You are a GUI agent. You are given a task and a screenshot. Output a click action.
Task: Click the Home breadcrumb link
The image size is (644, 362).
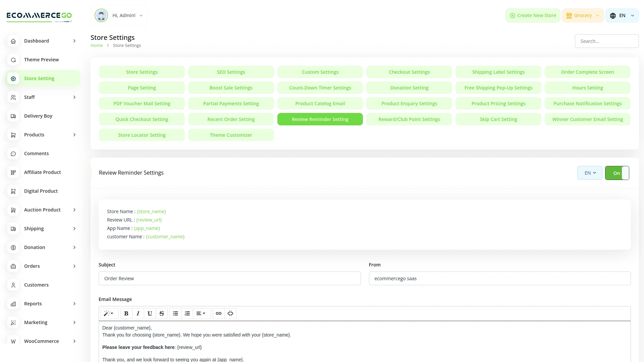click(97, 45)
